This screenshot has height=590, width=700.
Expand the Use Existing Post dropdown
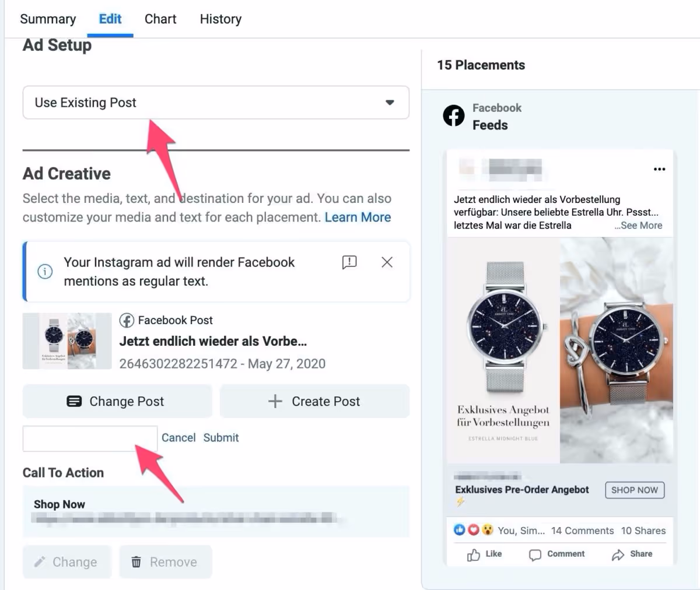216,103
